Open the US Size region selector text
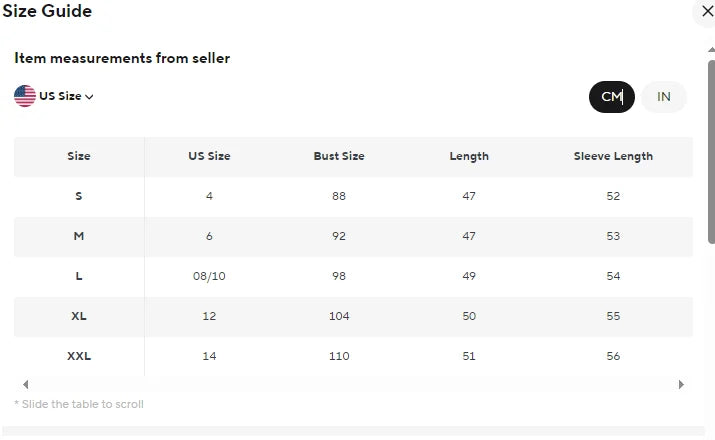Image resolution: width=715 pixels, height=440 pixels. pyautogui.click(x=60, y=97)
